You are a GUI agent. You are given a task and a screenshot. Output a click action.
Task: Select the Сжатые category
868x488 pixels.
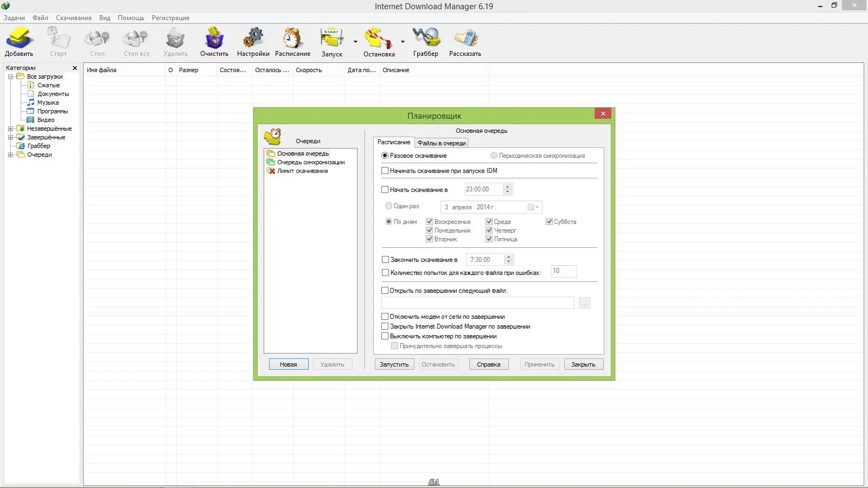coord(48,85)
